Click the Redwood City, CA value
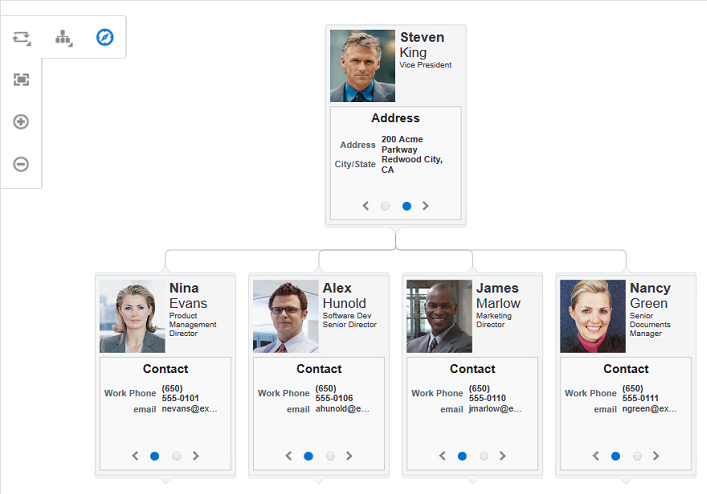The image size is (707, 494). pos(412,165)
